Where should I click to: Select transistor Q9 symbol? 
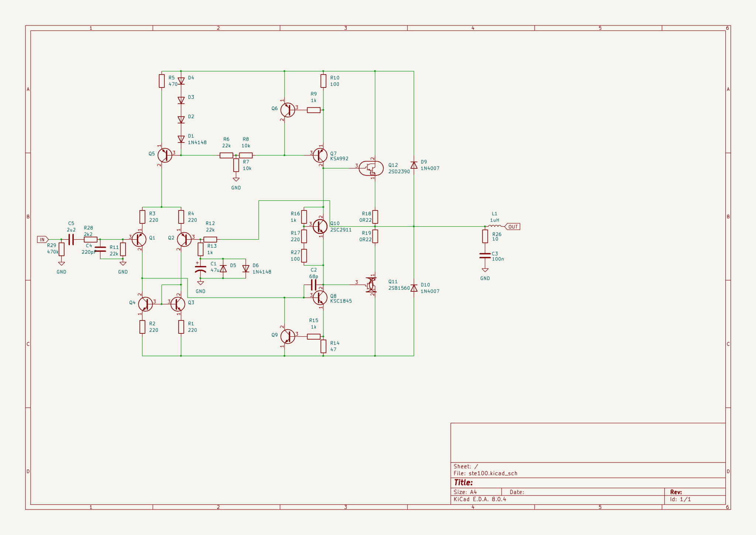pyautogui.click(x=288, y=336)
